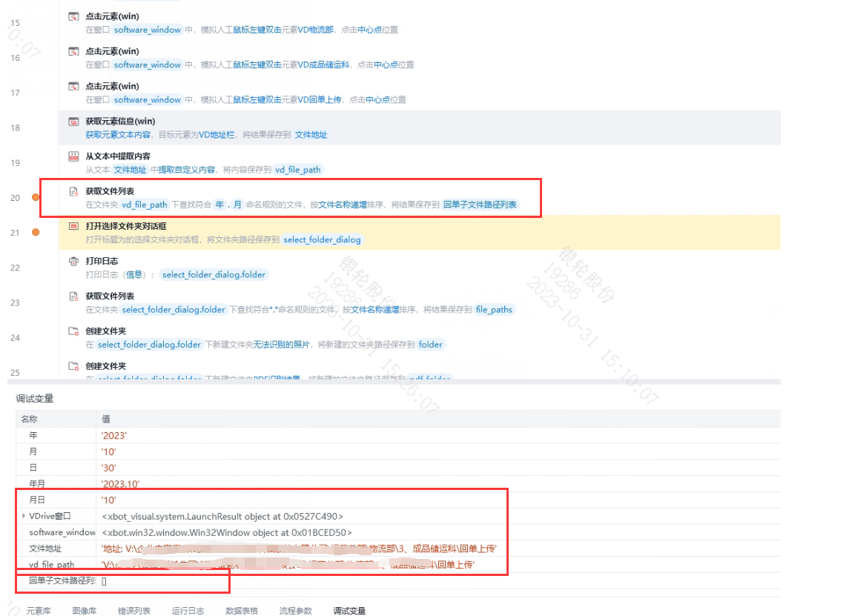Click the icon of step 18 获取元素信息(win)
Viewport: 855px width, 616px height.
pyautogui.click(x=73, y=122)
